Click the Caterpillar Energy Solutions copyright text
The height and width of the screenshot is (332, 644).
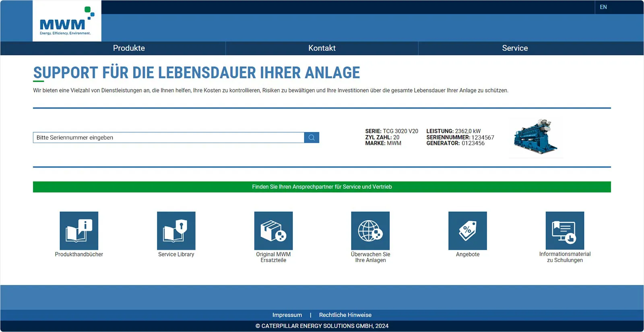point(322,326)
